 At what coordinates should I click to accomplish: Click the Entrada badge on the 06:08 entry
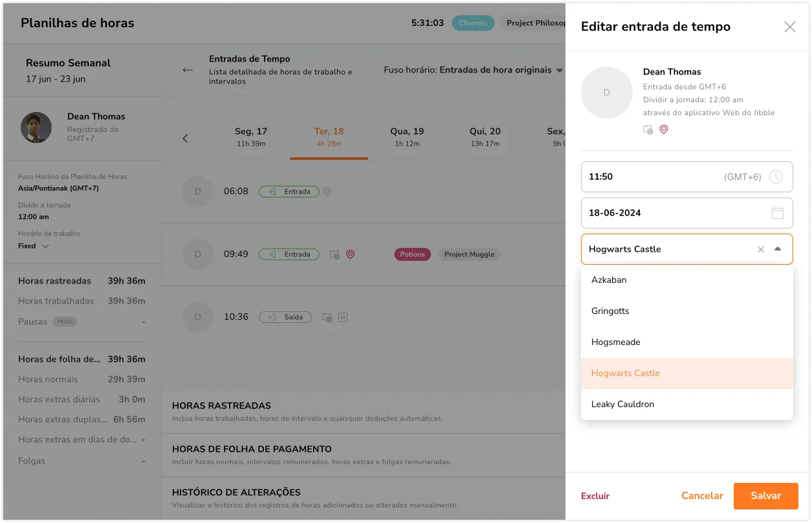pos(289,192)
